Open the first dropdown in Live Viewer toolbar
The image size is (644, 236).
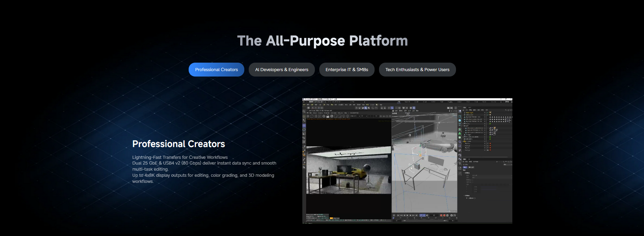click(355, 116)
